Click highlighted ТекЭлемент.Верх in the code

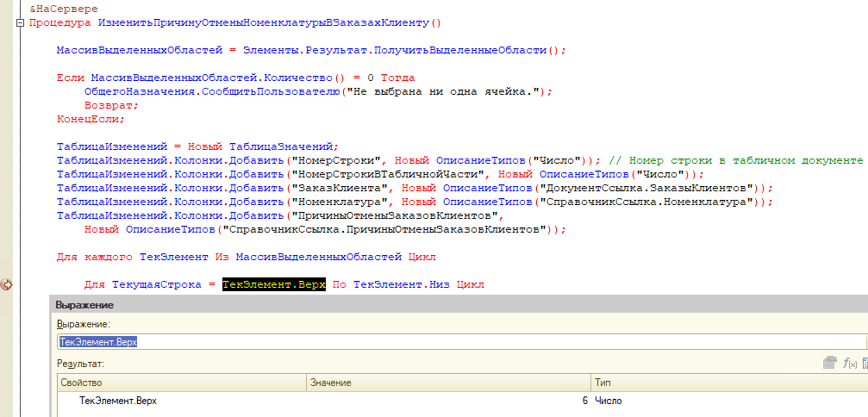[x=273, y=284]
